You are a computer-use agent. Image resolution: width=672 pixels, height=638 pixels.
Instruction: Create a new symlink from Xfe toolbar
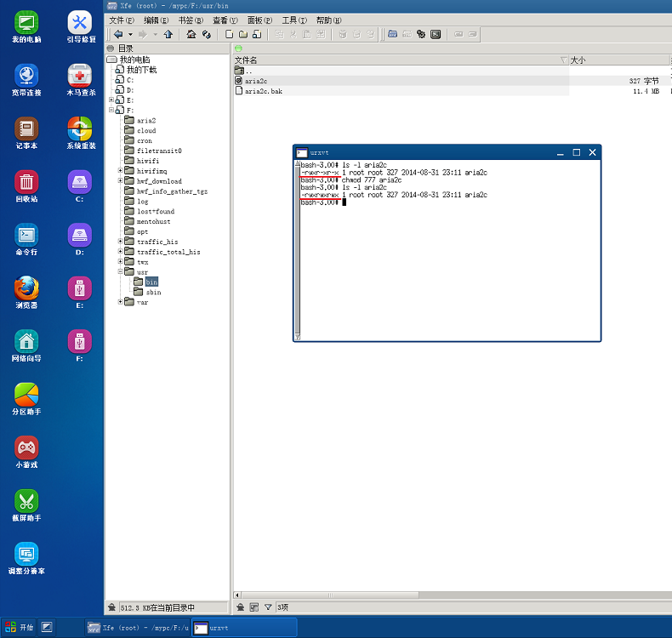click(257, 34)
